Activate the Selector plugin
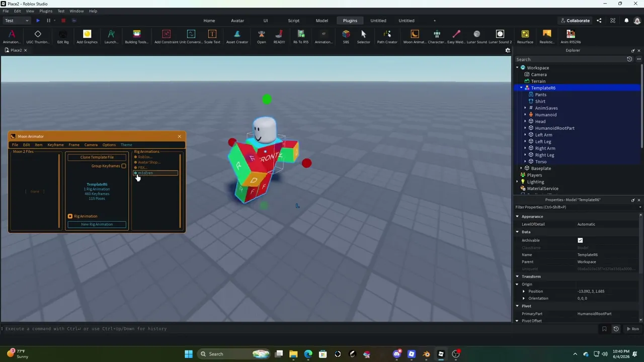 (x=363, y=36)
